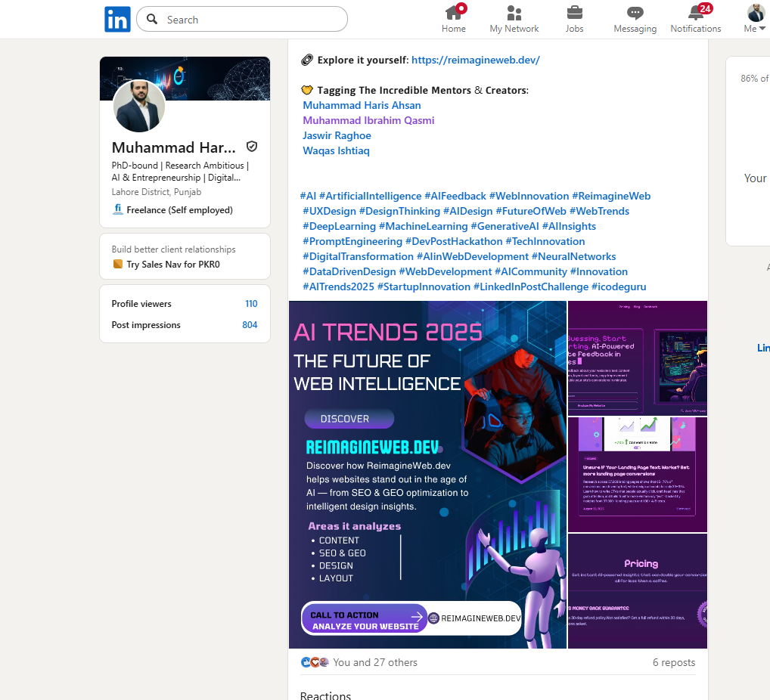Click the reaction emoji icons cluster
This screenshot has width=770, height=700.
point(315,662)
